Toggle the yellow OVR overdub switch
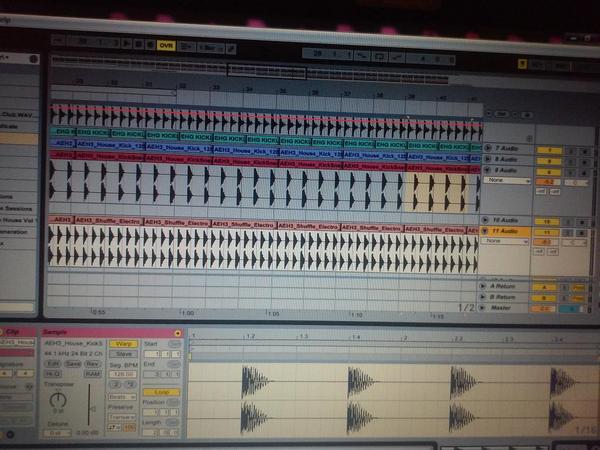The image size is (600, 450). 166,46
